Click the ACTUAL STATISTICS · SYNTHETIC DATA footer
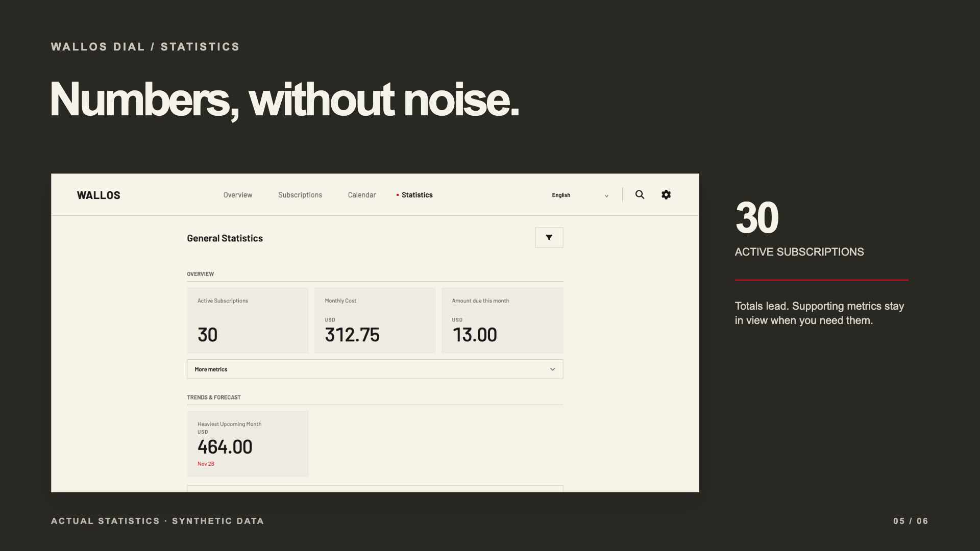Viewport: 980px width, 551px height. pyautogui.click(x=158, y=521)
